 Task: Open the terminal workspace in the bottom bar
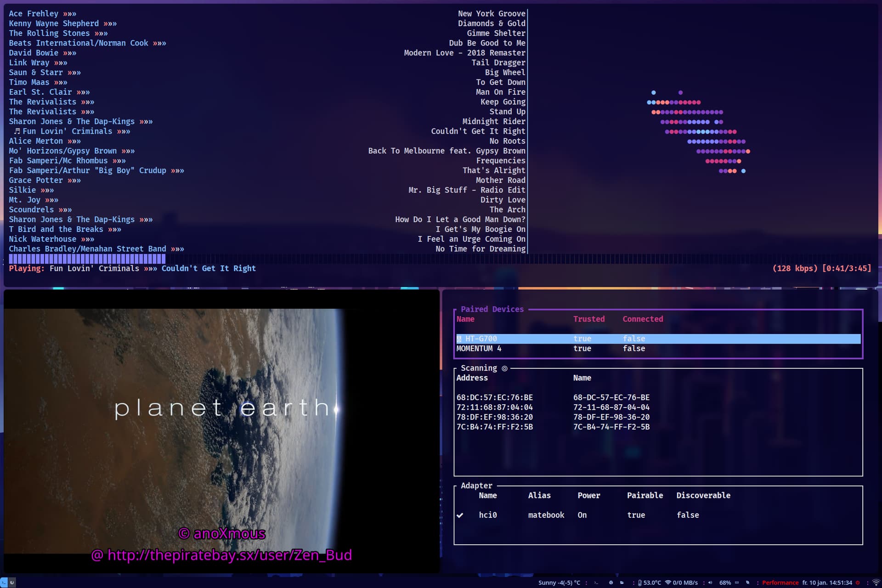pos(4,582)
